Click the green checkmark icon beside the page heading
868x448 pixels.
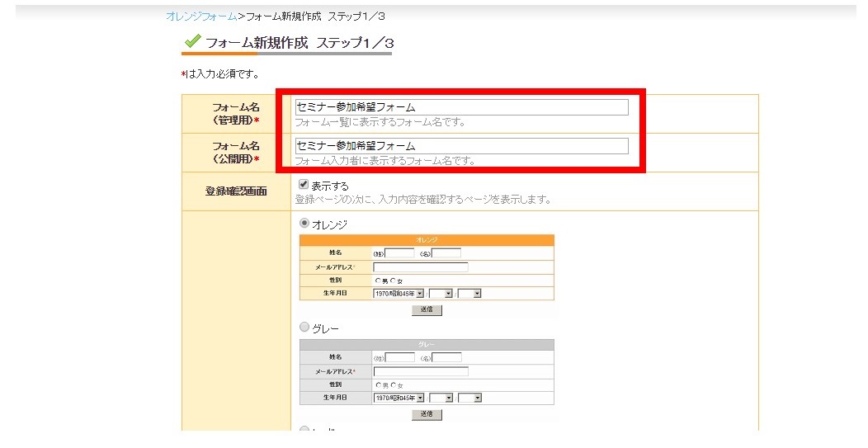[192, 41]
